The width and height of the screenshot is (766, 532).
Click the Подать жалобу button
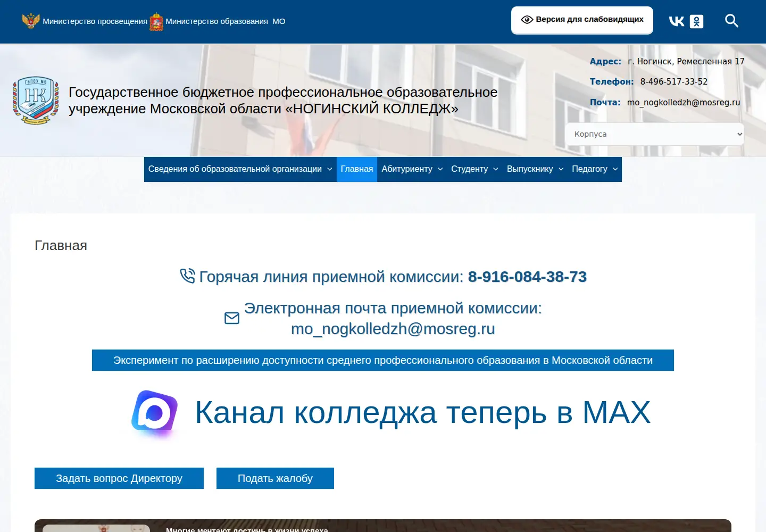tap(275, 478)
